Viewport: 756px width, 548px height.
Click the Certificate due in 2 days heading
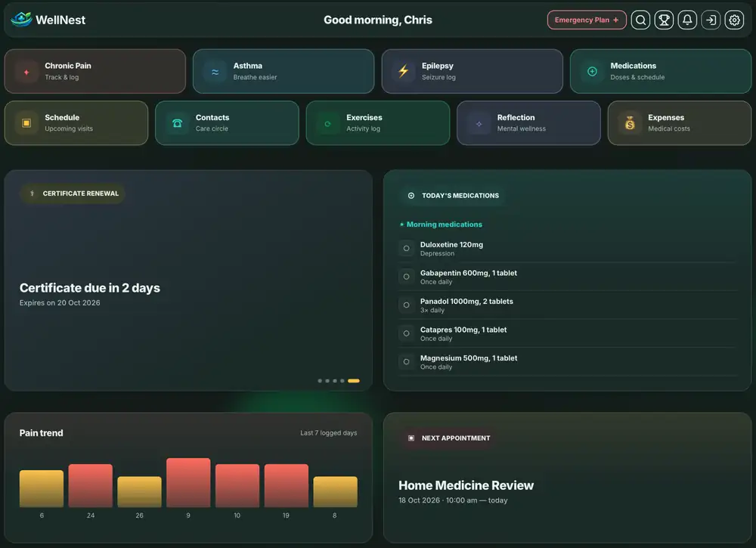point(90,288)
